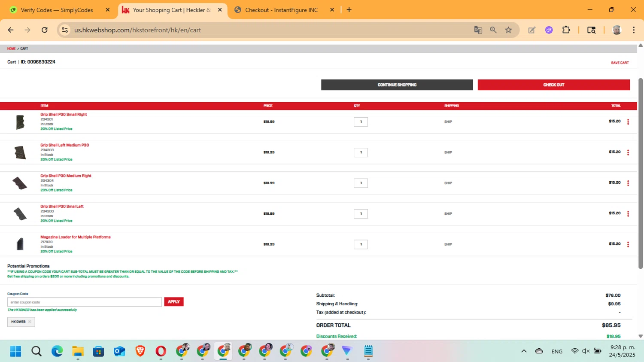Open the Chrome profile avatar

coord(617,30)
